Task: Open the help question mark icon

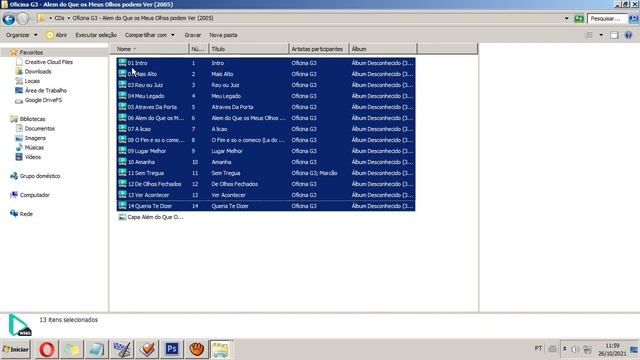Action: (628, 35)
